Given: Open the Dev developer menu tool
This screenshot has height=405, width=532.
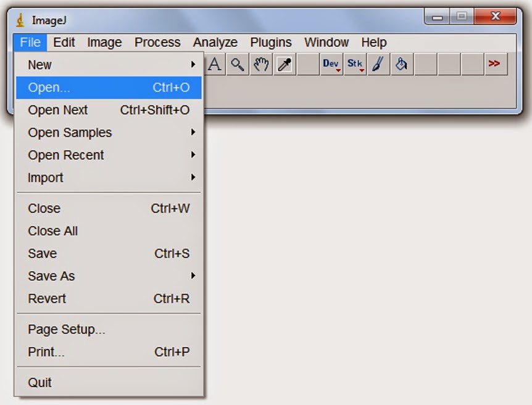Looking at the screenshot, I should (x=331, y=63).
